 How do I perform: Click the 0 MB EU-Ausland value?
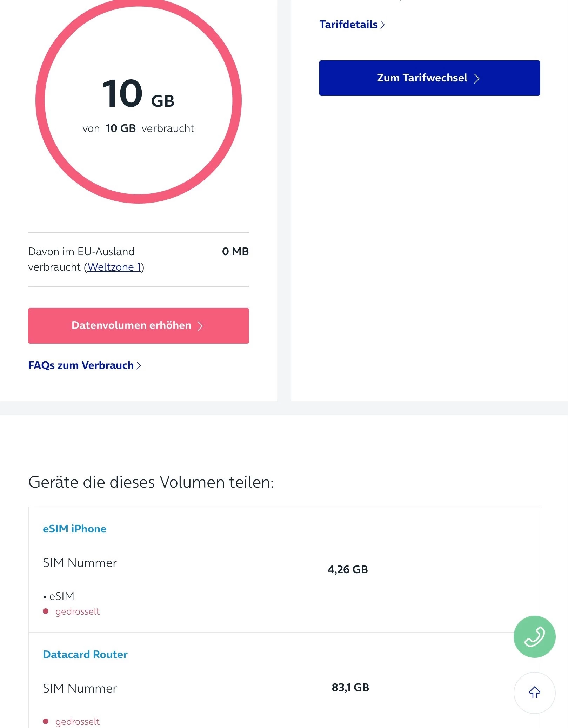pyautogui.click(x=235, y=251)
